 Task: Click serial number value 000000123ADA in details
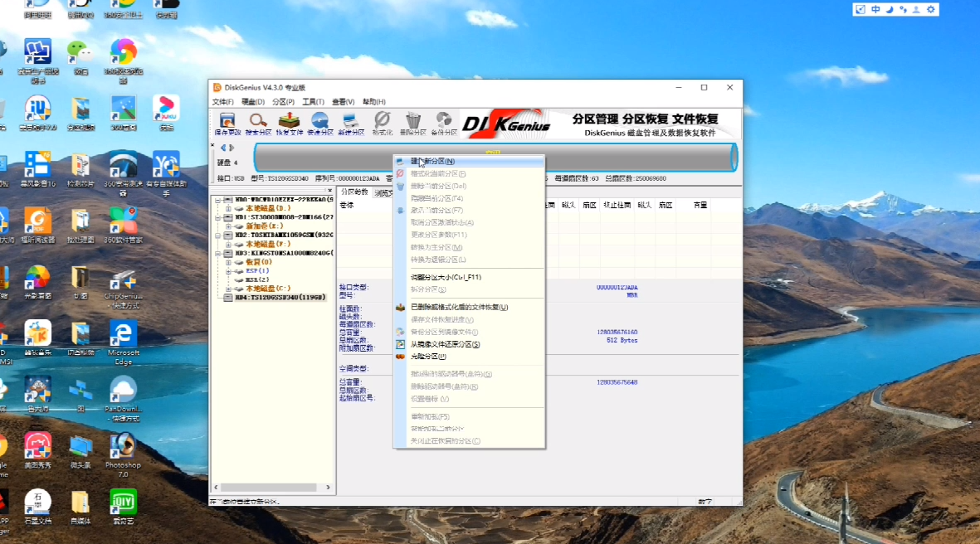617,287
